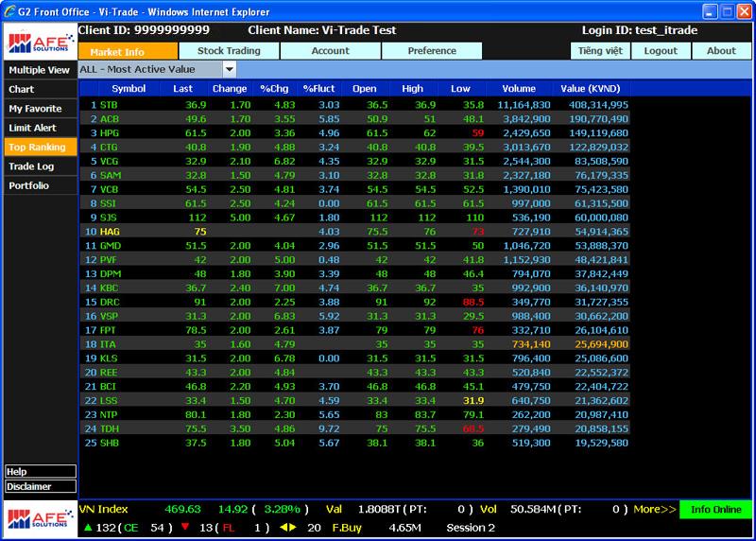Click the Low column header
This screenshot has width=756, height=541.
click(460, 89)
